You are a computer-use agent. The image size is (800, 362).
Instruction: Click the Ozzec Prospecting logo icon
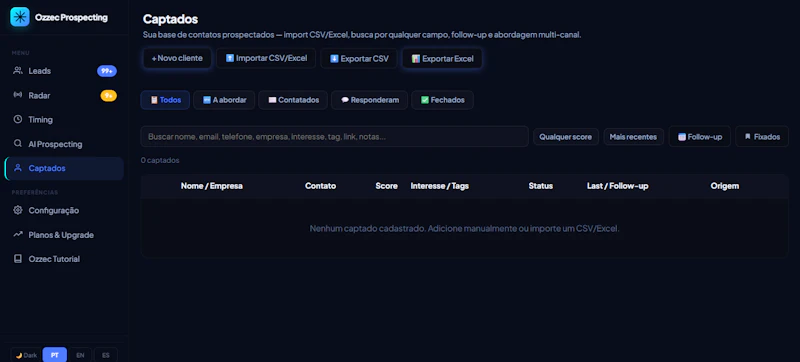[x=20, y=17]
